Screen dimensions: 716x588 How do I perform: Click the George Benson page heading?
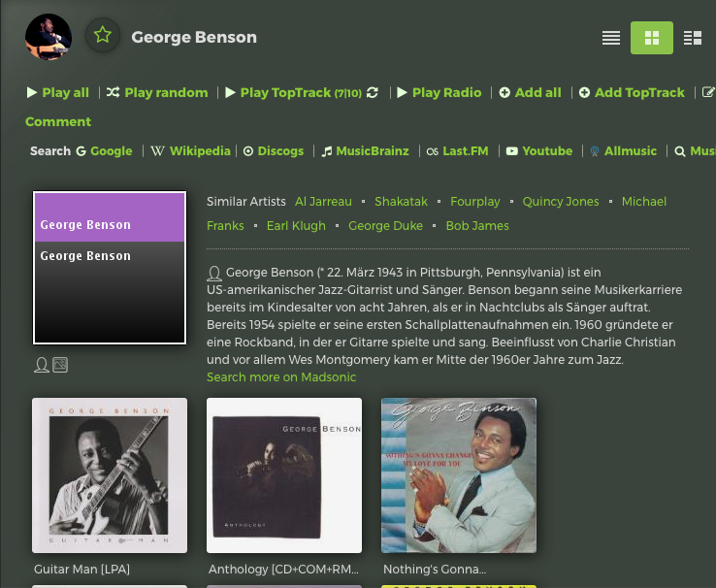(194, 37)
